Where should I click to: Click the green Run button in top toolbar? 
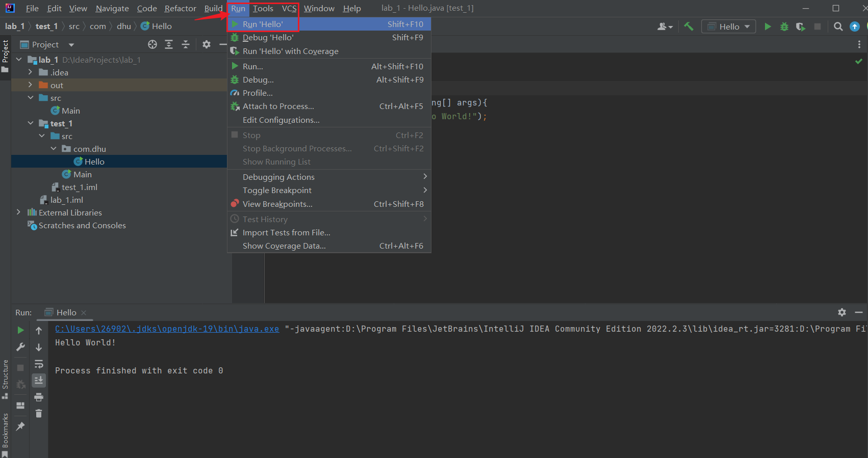point(768,26)
